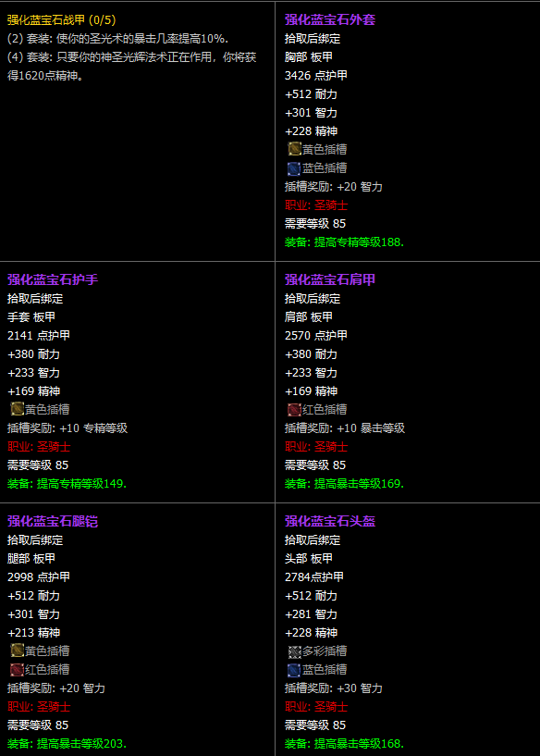Viewport: 540px width, 756px height.
Task: Click the yellow socket icon on 强化蓝宝石外套
Action: (294, 150)
